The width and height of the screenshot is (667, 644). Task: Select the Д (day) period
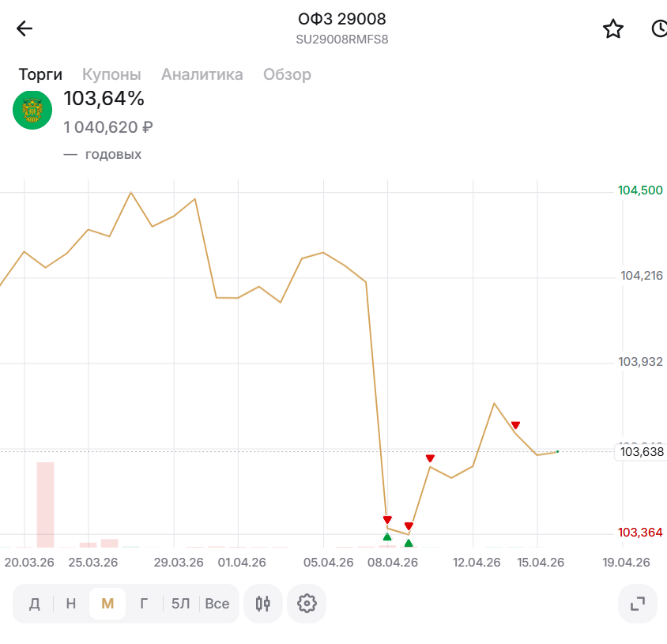click(x=35, y=604)
